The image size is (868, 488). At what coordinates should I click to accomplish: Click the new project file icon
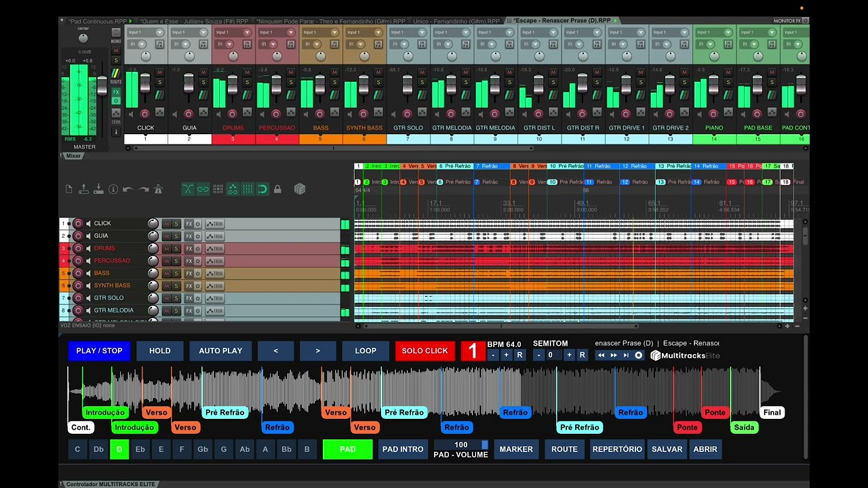pyautogui.click(x=68, y=190)
